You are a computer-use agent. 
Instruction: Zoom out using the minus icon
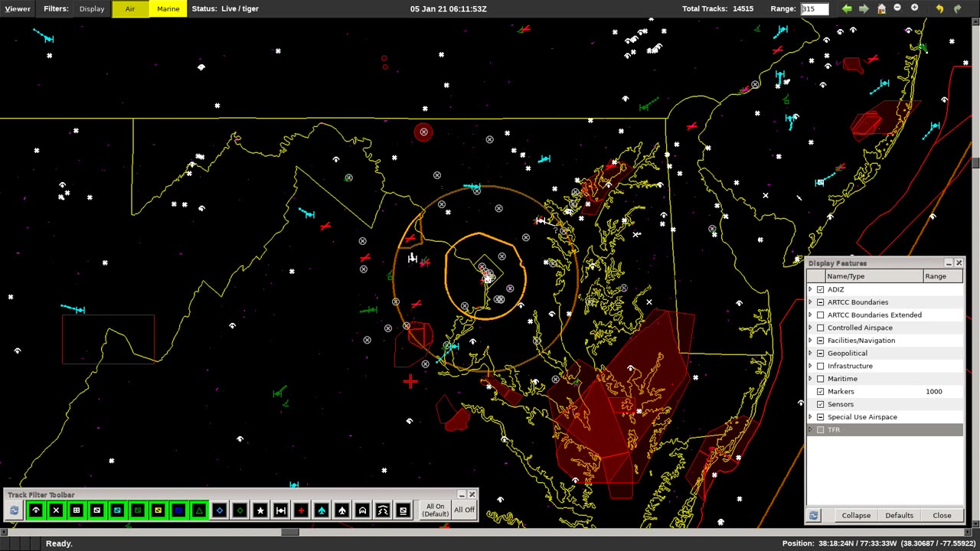pos(897,8)
